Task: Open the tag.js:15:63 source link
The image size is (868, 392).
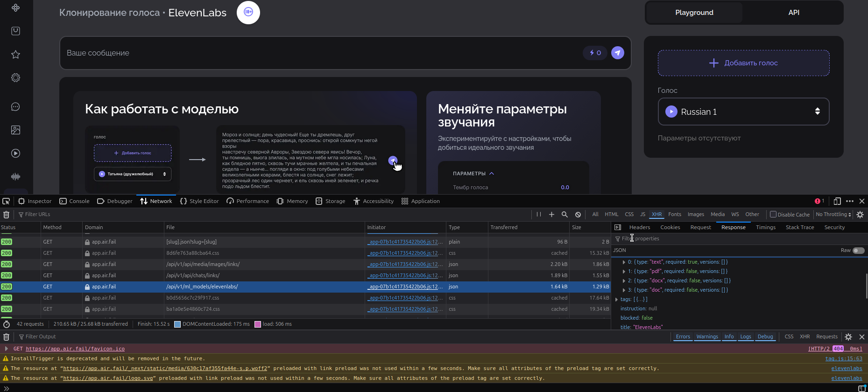Action: [x=844, y=359]
